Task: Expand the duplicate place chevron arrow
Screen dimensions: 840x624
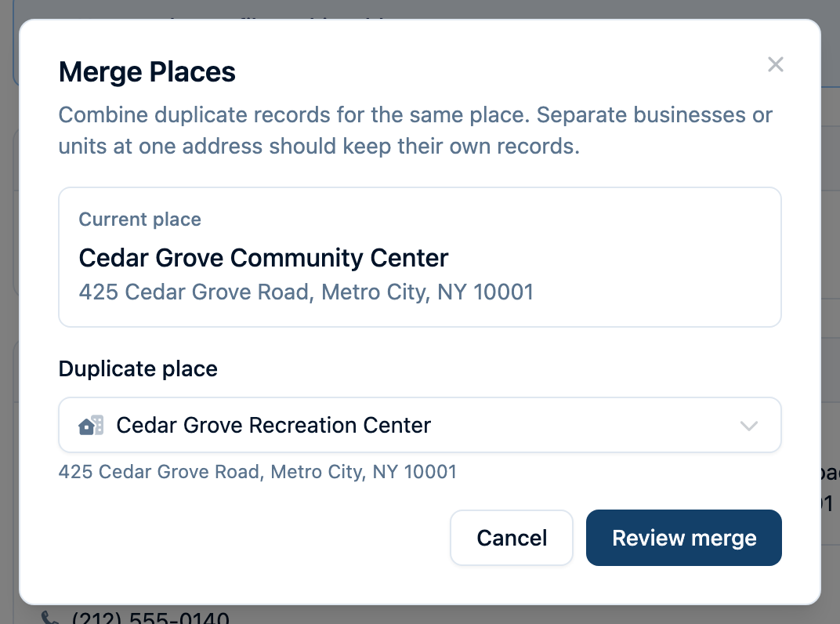Action: pos(748,426)
